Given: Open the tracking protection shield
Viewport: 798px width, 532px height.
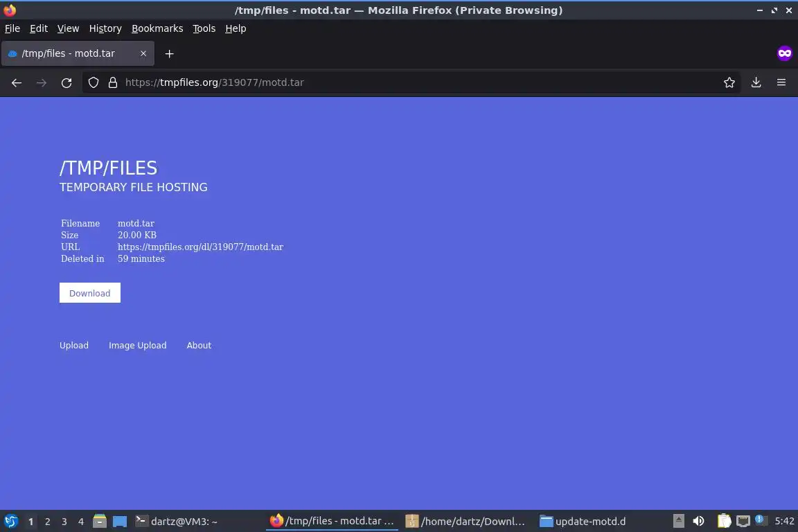Looking at the screenshot, I should coord(93,82).
